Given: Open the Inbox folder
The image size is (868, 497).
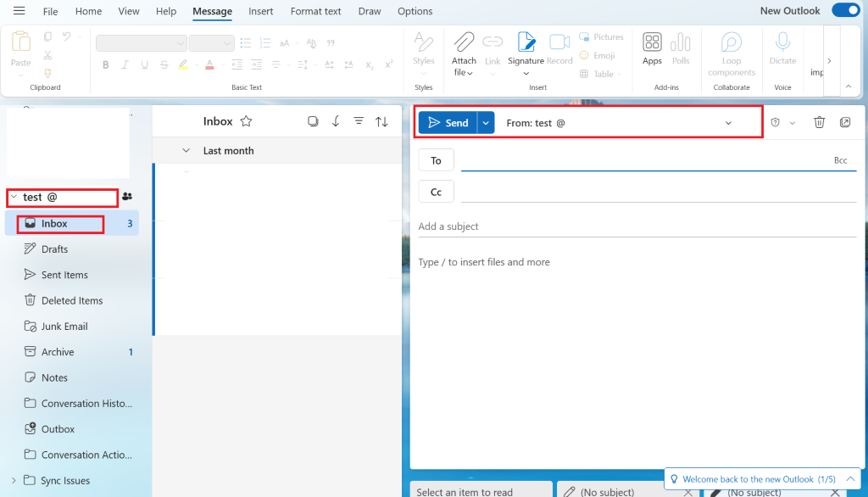Looking at the screenshot, I should tap(72, 223).
